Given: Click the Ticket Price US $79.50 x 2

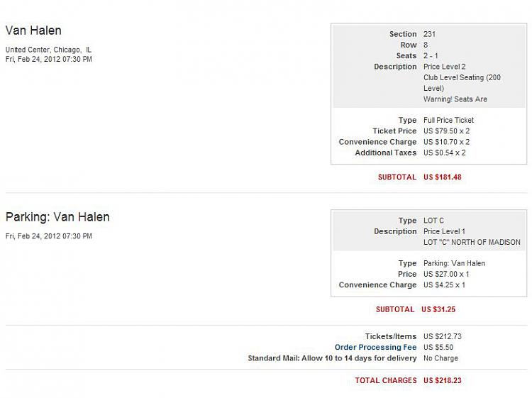Looking at the screenshot, I should pos(446,131).
